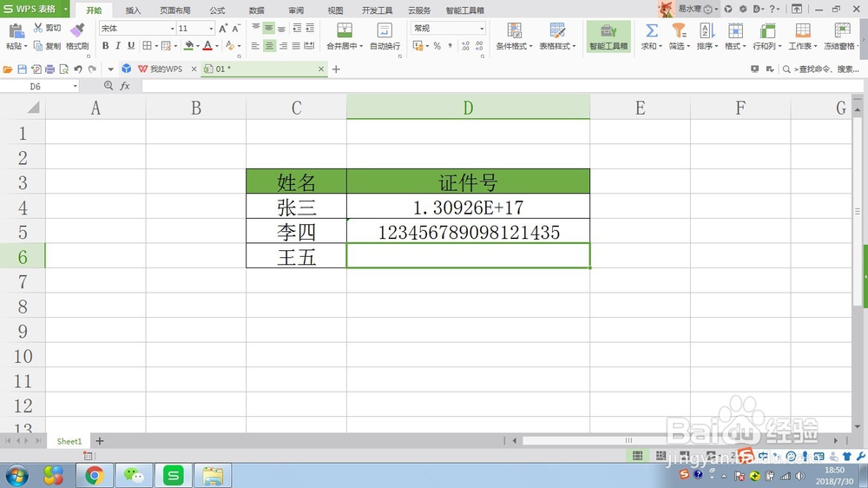
Task: Toggle Italic formatting
Action: pos(118,46)
